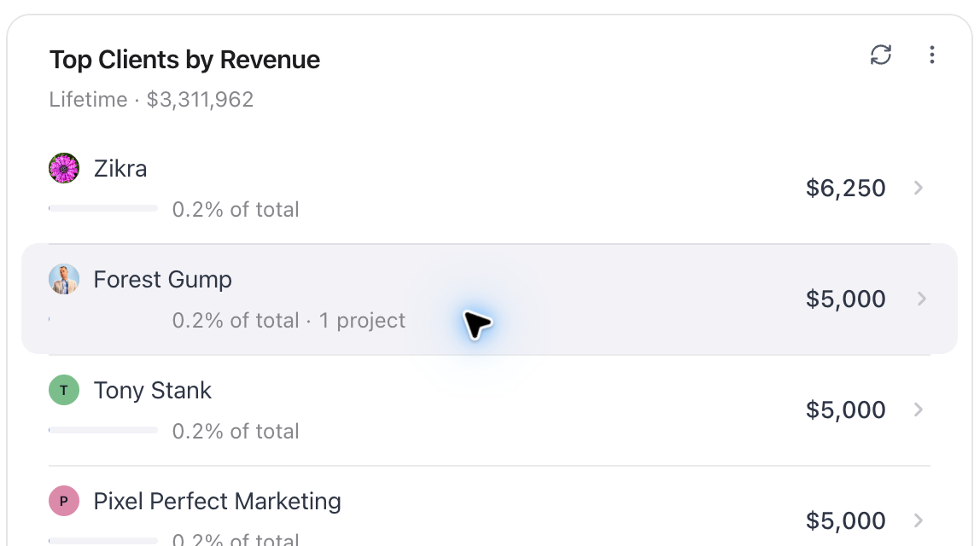Click Tony Stank's '0.2% of total' label
This screenshot has width=980, height=546.
[236, 431]
